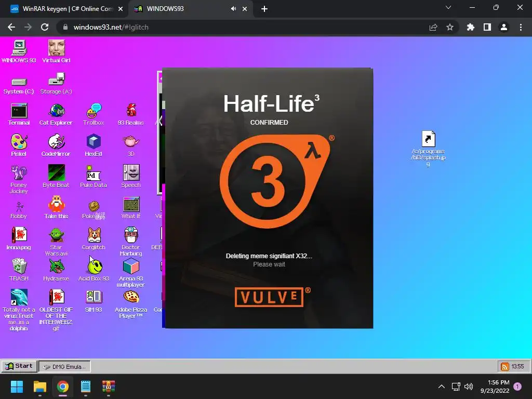The width and height of the screenshot is (532, 399).
Task: Open the dolphin 'Totally not a virus' icon
Action: [x=19, y=310]
